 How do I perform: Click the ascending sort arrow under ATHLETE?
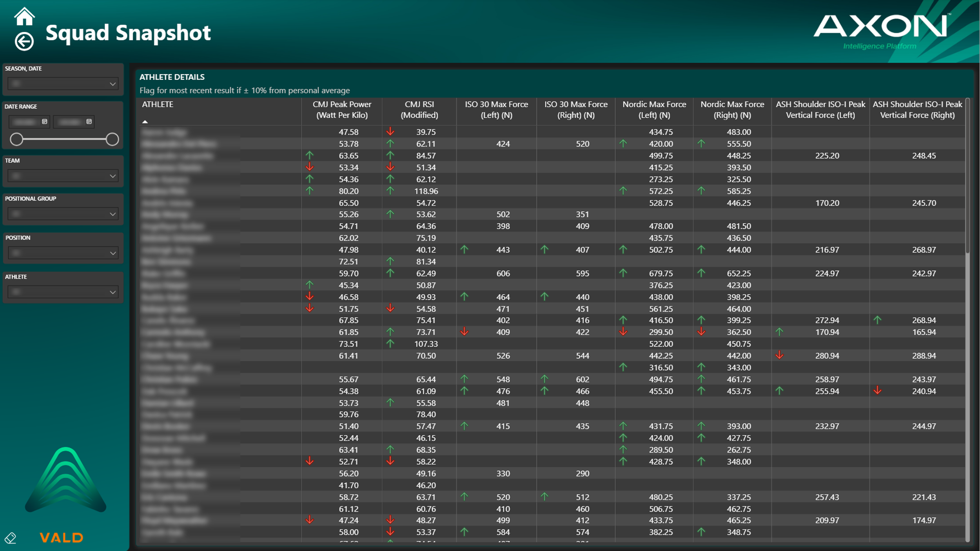145,122
